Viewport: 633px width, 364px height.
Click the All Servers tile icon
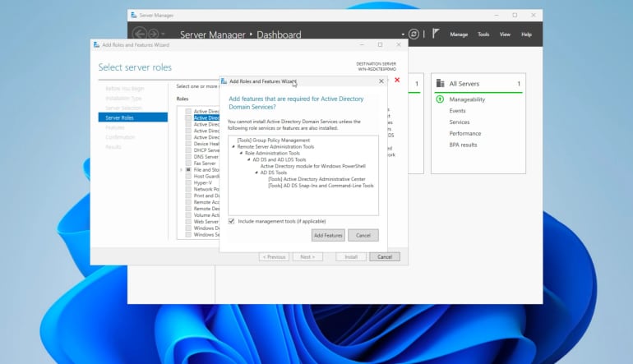pyautogui.click(x=441, y=84)
